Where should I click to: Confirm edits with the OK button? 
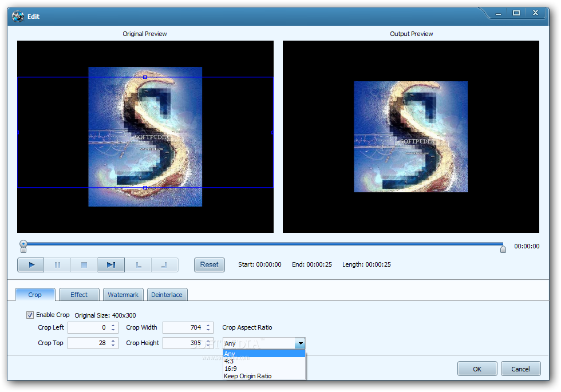[x=477, y=369]
